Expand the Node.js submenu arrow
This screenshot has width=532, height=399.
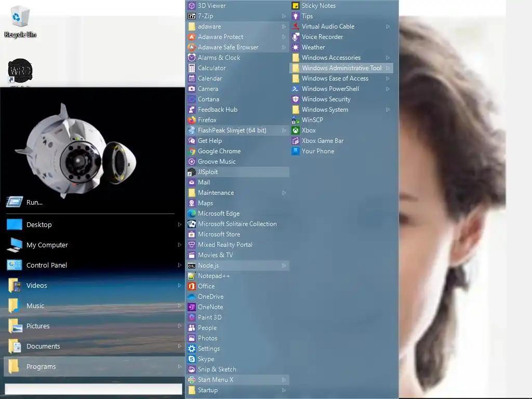pyautogui.click(x=284, y=265)
